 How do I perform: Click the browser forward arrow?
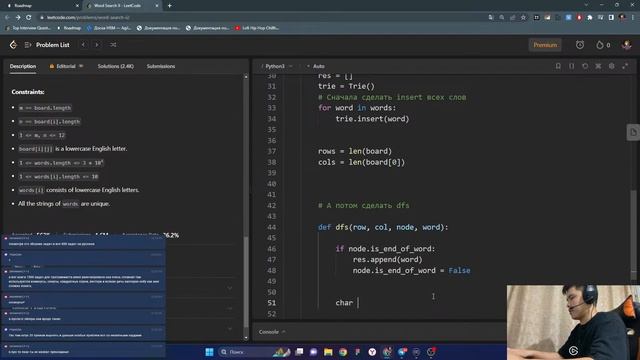tap(18, 18)
